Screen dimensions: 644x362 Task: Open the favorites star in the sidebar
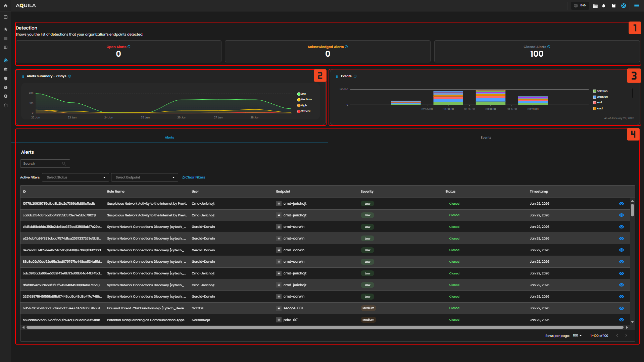pyautogui.click(x=5, y=30)
